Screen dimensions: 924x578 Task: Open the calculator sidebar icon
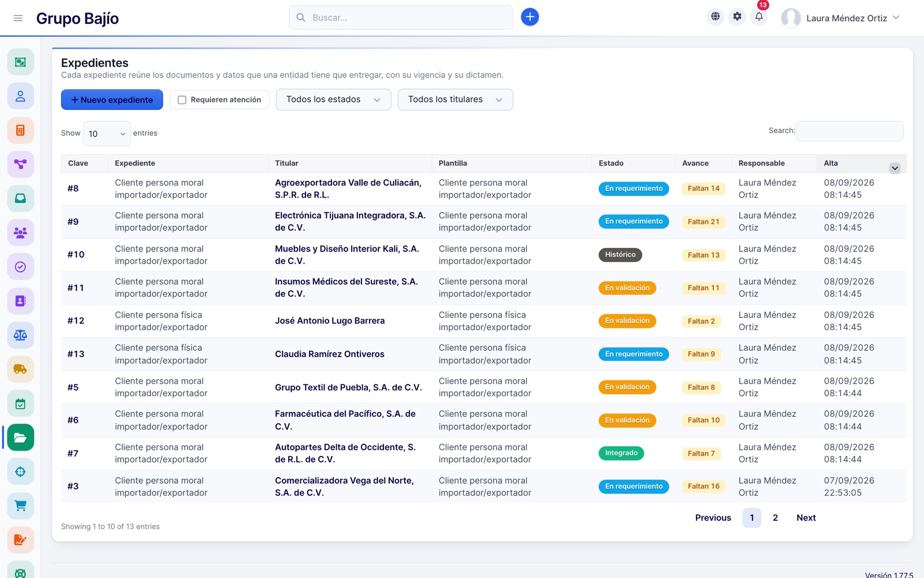click(x=20, y=130)
